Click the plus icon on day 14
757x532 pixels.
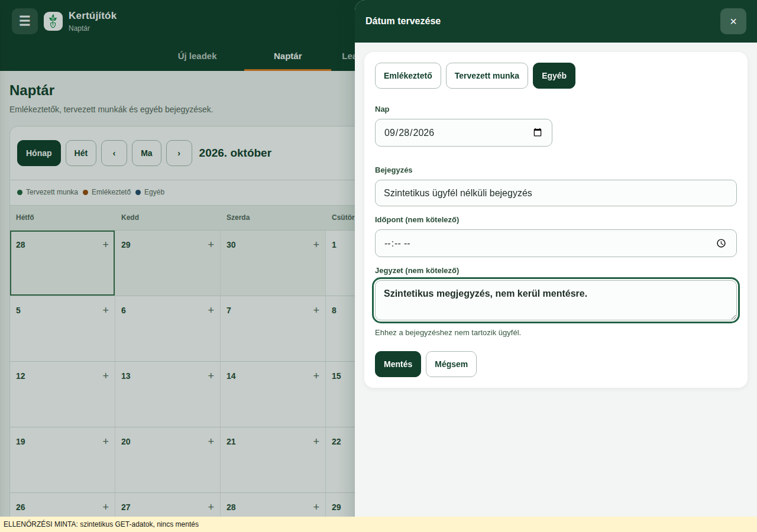(316, 375)
